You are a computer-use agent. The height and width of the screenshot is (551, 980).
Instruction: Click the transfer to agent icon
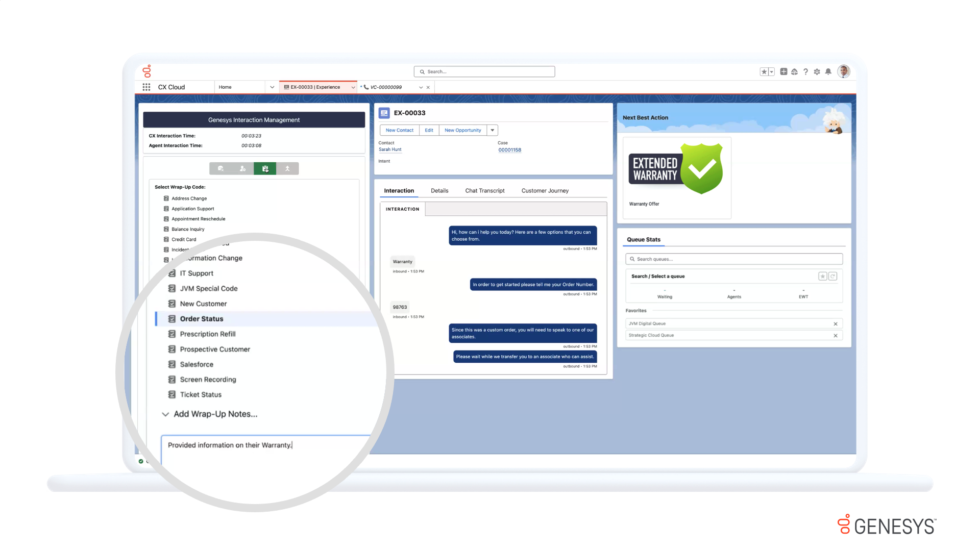(243, 169)
